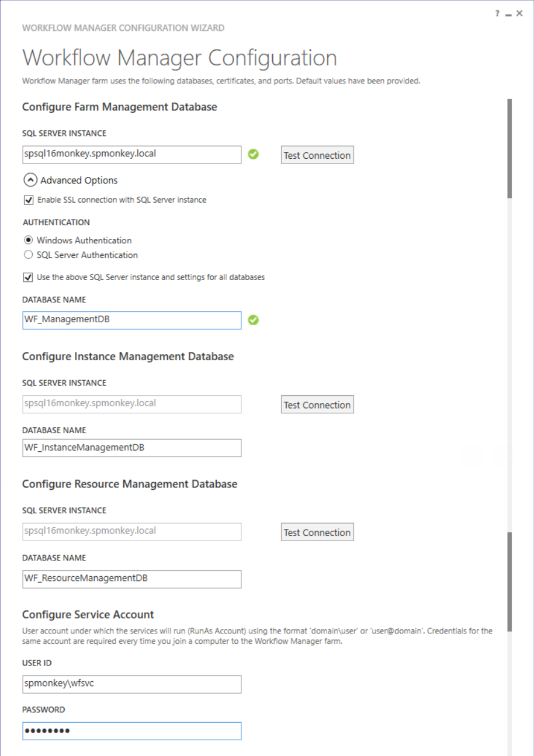Click into the Password field
The image size is (534, 756).
coord(131,731)
